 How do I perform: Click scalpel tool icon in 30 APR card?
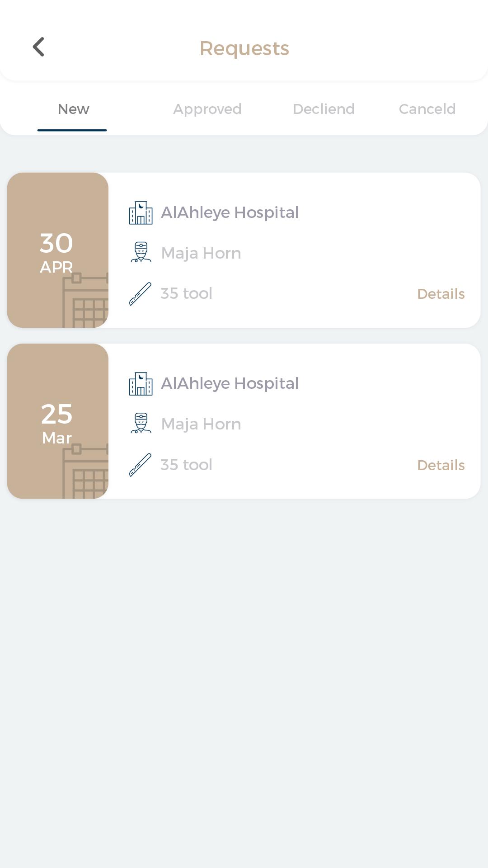141,294
